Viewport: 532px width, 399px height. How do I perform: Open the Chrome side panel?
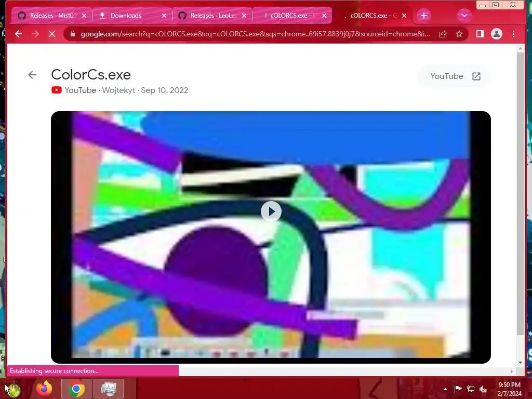click(x=480, y=34)
